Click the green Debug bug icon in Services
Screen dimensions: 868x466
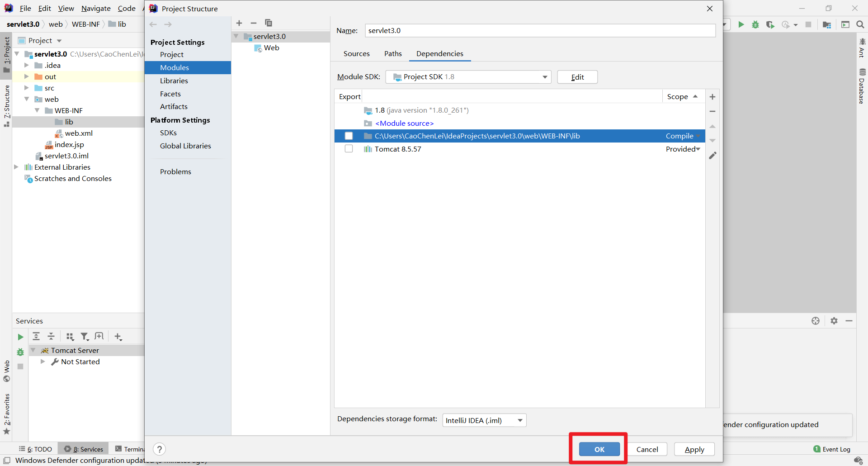click(x=20, y=352)
